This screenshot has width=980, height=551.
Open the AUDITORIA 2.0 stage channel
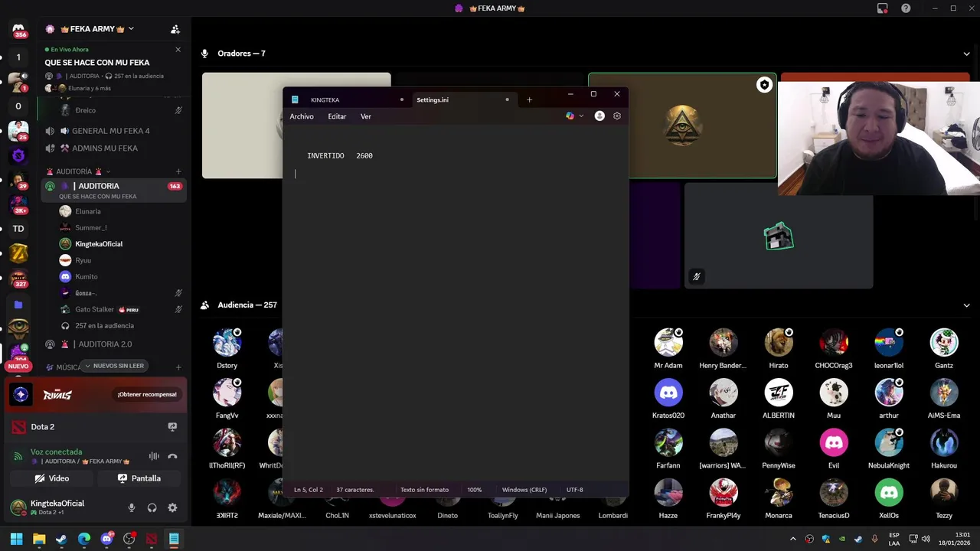click(105, 344)
